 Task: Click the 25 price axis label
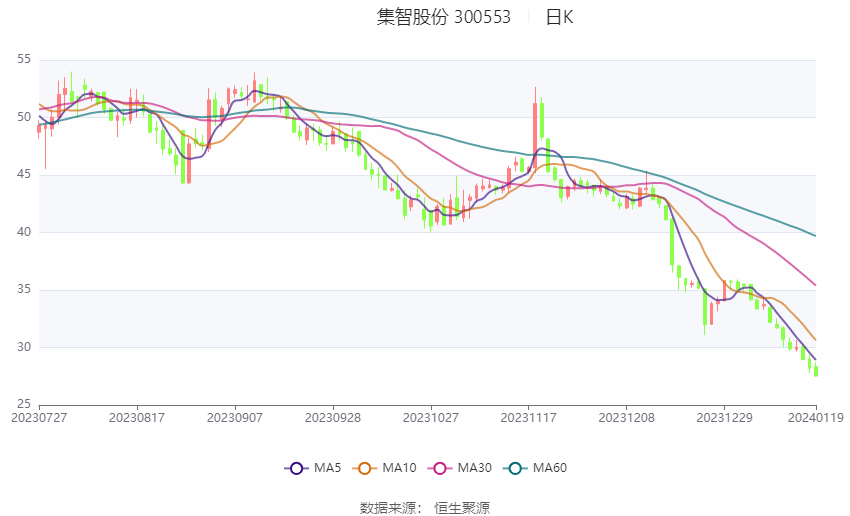coord(24,404)
